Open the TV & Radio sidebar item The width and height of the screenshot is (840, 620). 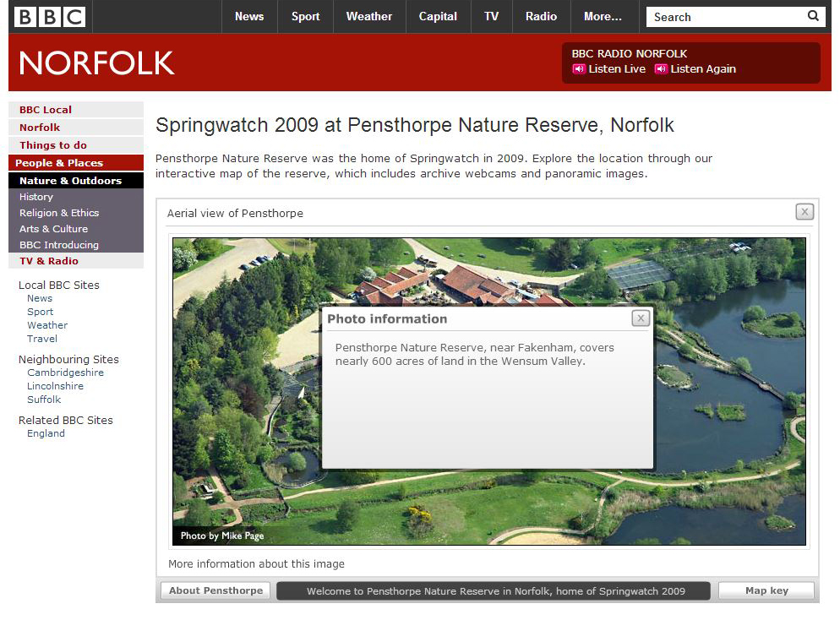(x=49, y=261)
